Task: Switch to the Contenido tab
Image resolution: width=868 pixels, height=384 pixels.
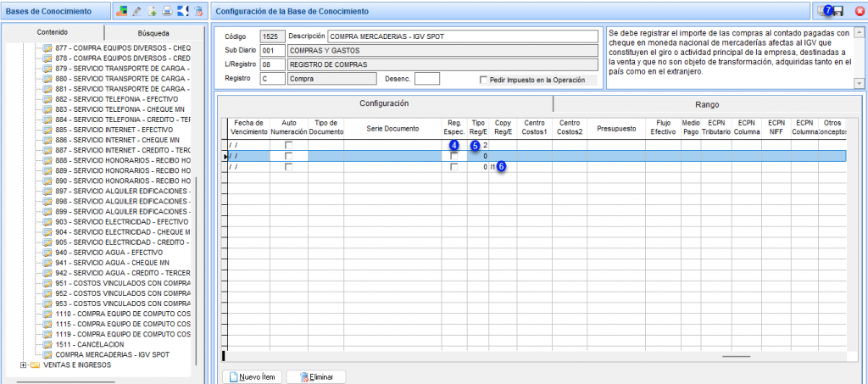Action: pos(53,33)
